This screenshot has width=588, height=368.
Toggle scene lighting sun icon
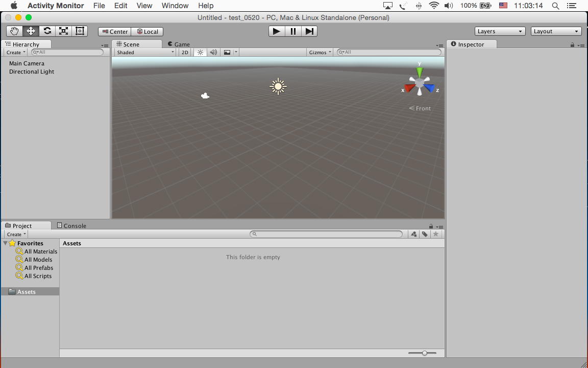tap(200, 53)
